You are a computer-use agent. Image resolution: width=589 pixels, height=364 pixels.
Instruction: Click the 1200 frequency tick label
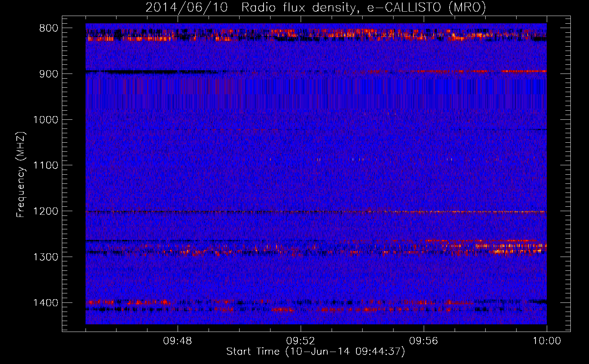[46, 211]
